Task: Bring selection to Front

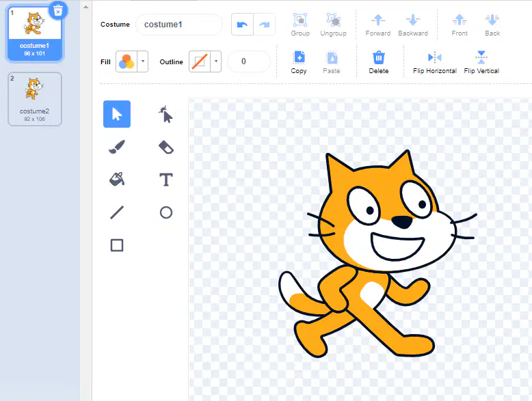Action: 460,25
